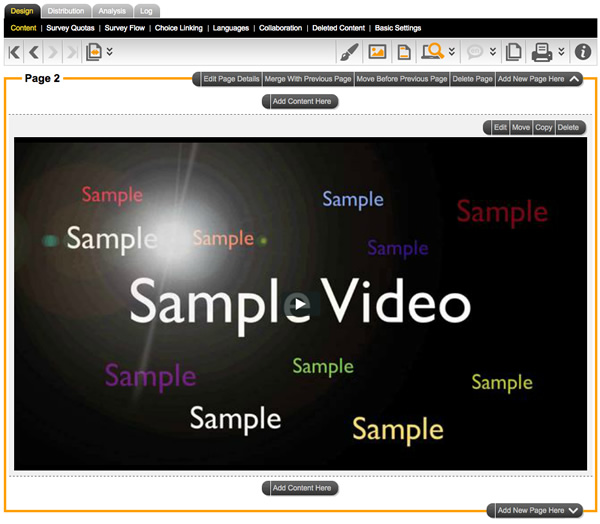Click the preview magnifier icon

click(x=432, y=52)
